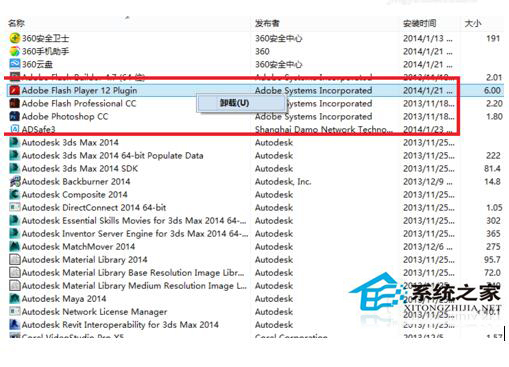
Task: Click size value 191 of 360安全卫士
Action: coord(493,38)
